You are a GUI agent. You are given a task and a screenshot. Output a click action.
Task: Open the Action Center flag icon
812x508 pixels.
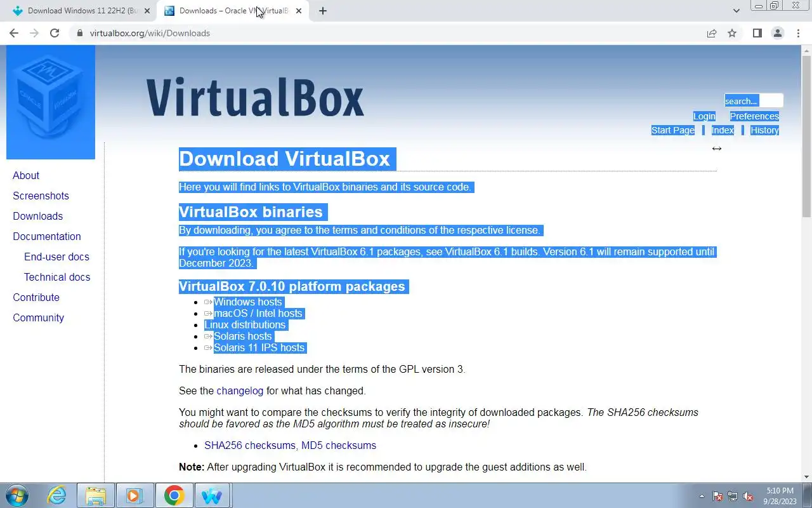coord(717,496)
